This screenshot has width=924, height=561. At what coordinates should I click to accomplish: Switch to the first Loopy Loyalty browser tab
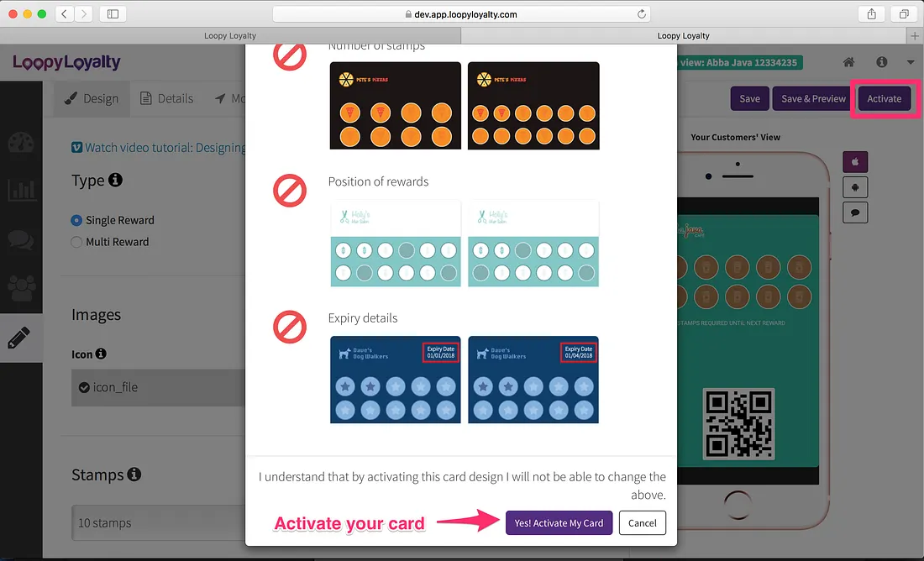click(230, 36)
